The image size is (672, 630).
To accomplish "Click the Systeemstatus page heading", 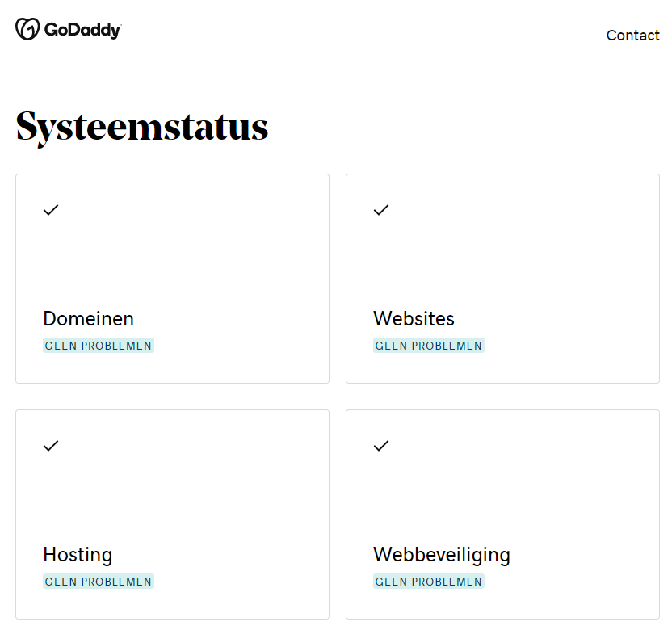I will 141,127.
